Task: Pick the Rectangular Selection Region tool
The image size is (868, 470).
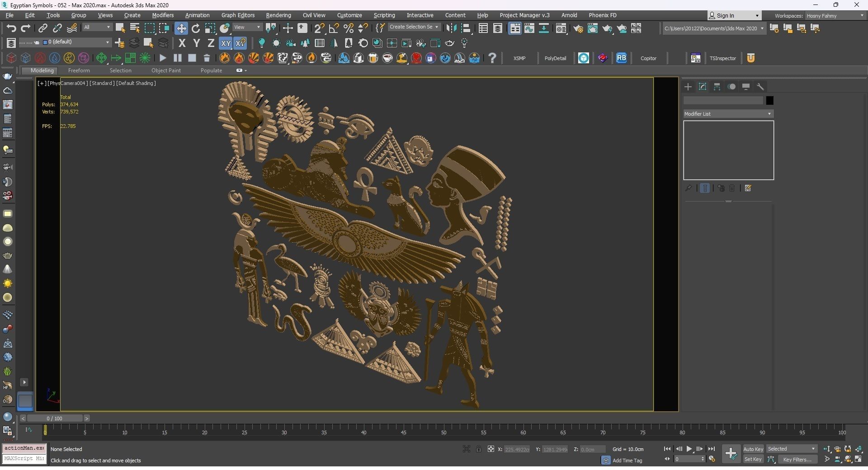Action: [149, 28]
